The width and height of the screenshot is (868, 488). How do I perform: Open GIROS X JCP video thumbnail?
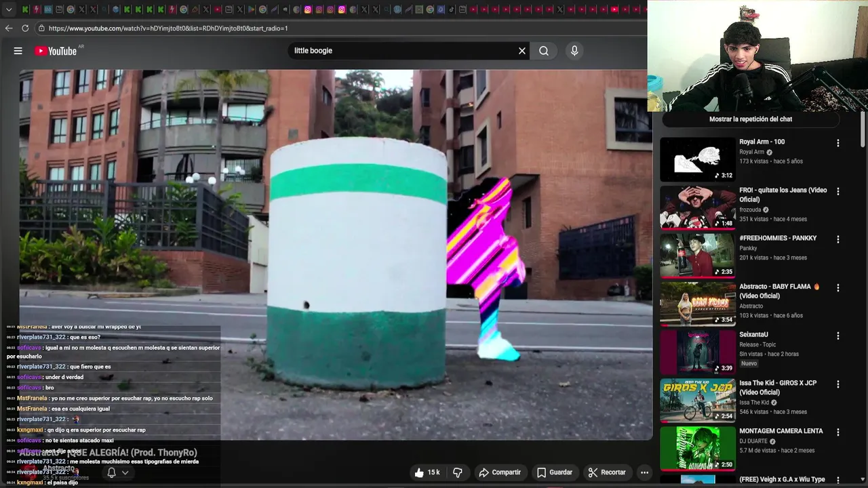(698, 400)
